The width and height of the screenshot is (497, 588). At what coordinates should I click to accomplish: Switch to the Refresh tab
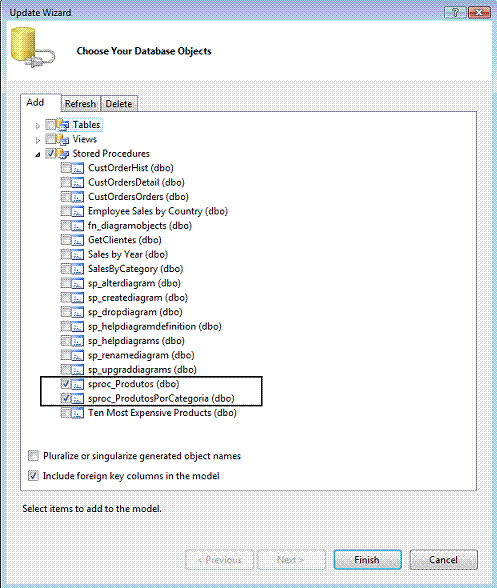[80, 104]
